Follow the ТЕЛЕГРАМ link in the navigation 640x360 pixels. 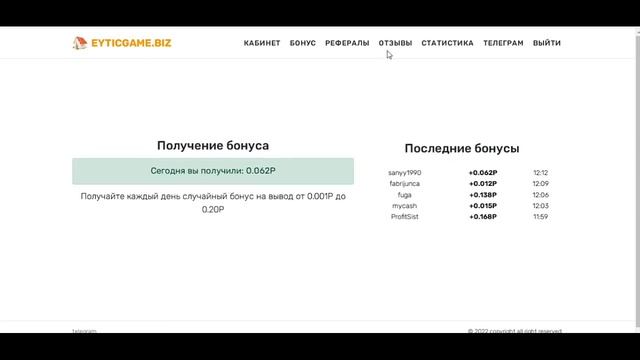(503, 43)
